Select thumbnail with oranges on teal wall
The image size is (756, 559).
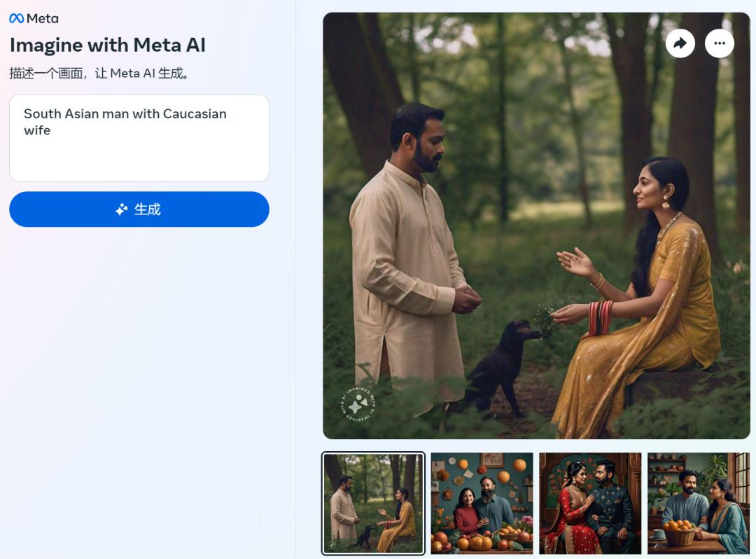click(482, 503)
